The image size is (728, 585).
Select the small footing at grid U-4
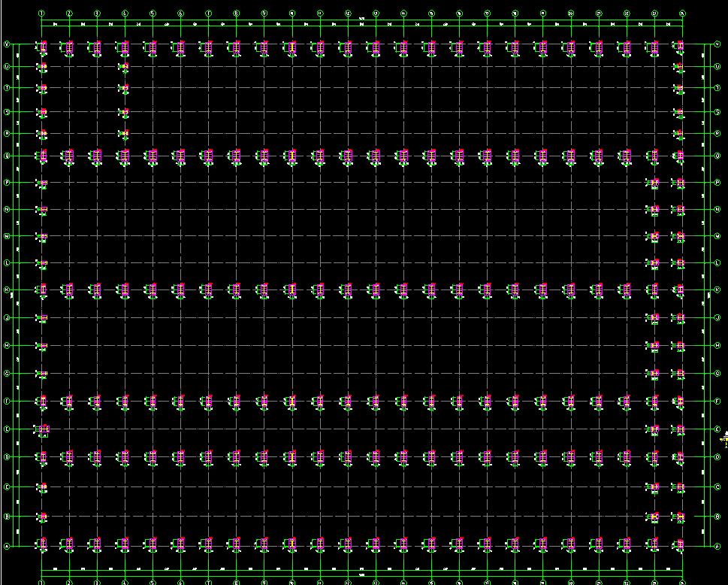click(124, 67)
